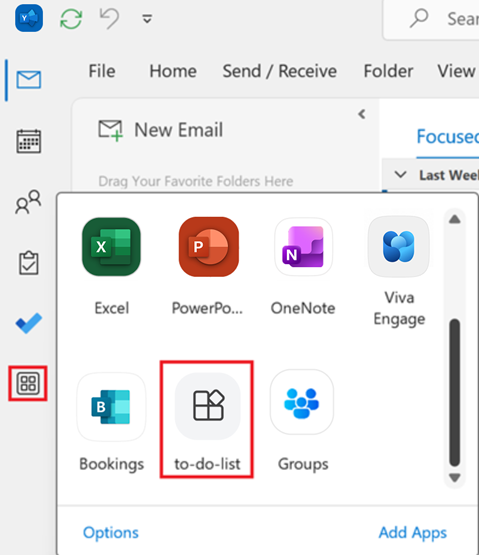479x555 pixels.
Task: Click the Outlook account icon at top left
Action: (29, 18)
